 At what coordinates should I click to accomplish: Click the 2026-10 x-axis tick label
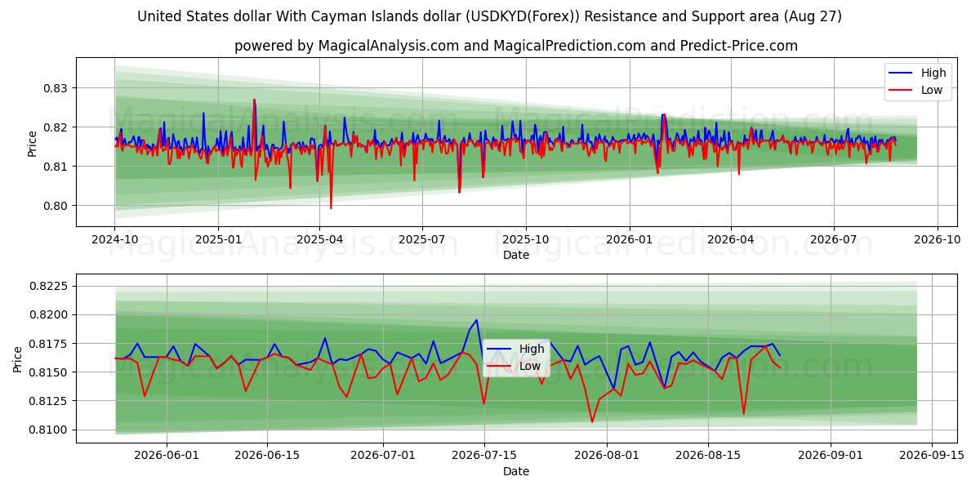(937, 240)
